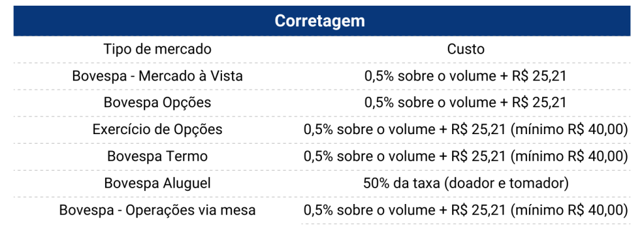644x238 pixels.
Task: Select the Operações via mesa cost text
Action: (466, 210)
